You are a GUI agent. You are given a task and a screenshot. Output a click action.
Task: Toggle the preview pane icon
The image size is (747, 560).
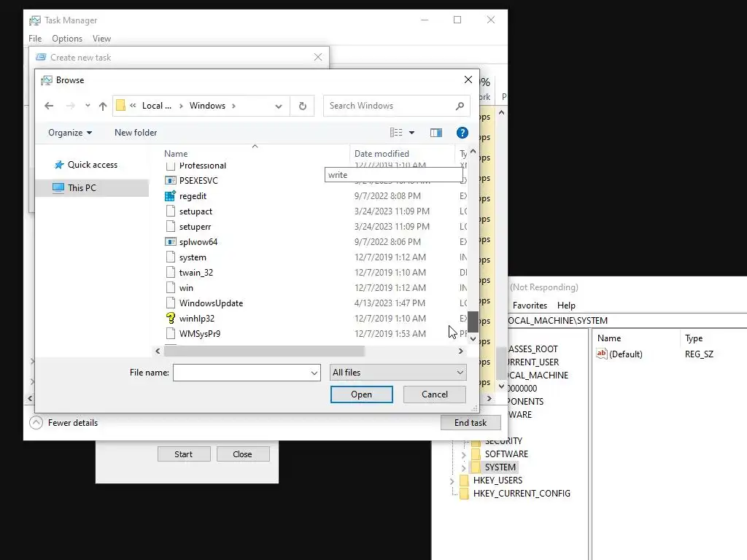(x=436, y=133)
